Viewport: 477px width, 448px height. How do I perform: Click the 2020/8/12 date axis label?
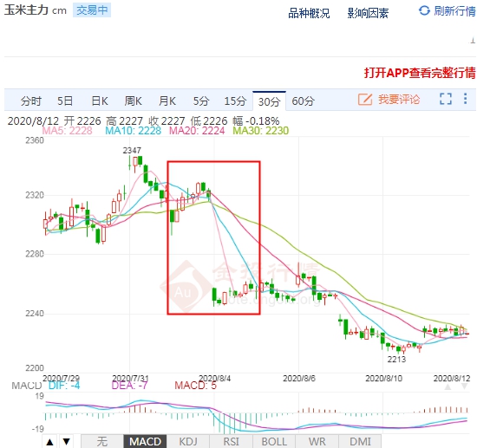tap(452, 379)
